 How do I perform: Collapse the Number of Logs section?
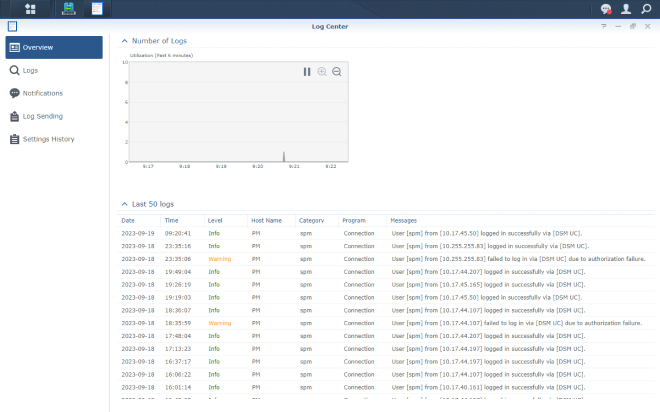click(124, 41)
